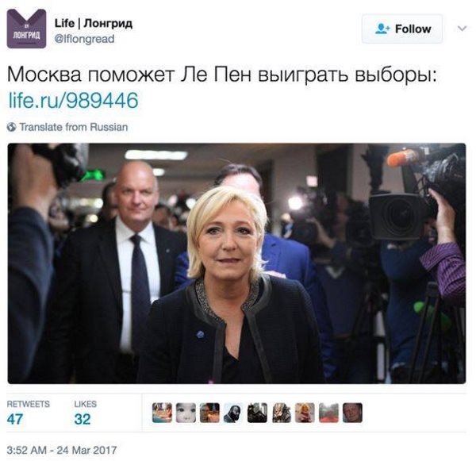Open the 3:52 AM 24 Mar 2017 timestamp
The width and height of the screenshot is (476, 461).
click(x=62, y=450)
